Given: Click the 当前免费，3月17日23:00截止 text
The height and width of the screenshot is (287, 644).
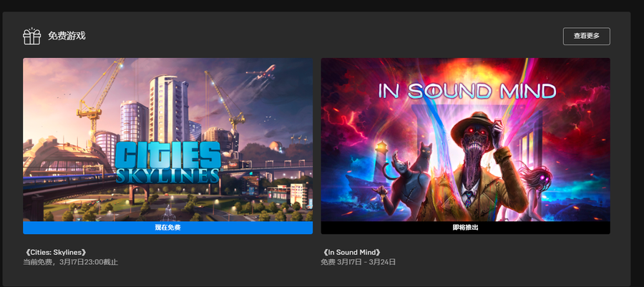Looking at the screenshot, I should [71, 262].
